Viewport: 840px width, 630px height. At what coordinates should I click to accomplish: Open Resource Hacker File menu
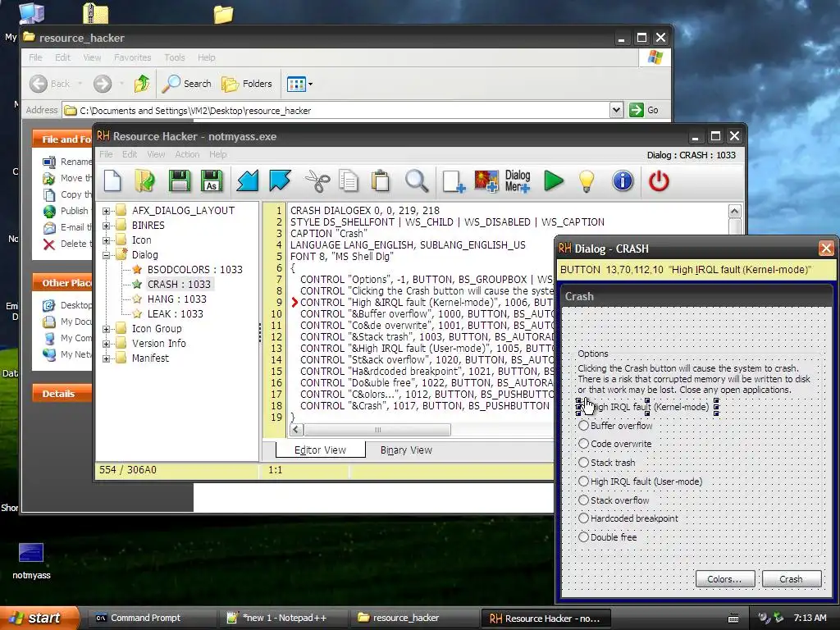coord(106,154)
